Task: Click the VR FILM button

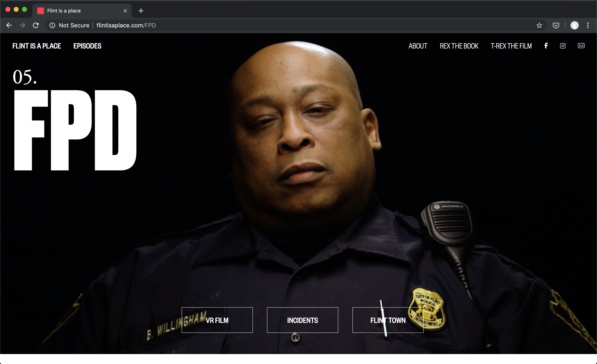Action: [217, 320]
